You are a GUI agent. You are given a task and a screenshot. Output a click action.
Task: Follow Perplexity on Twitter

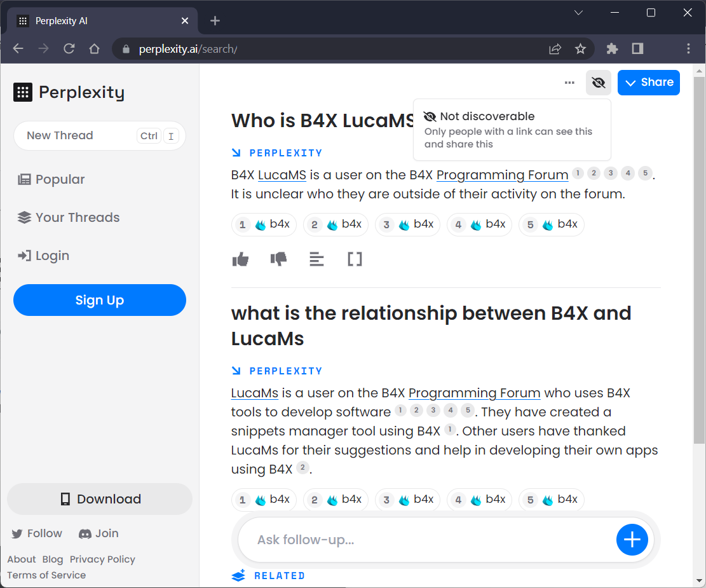pos(37,533)
